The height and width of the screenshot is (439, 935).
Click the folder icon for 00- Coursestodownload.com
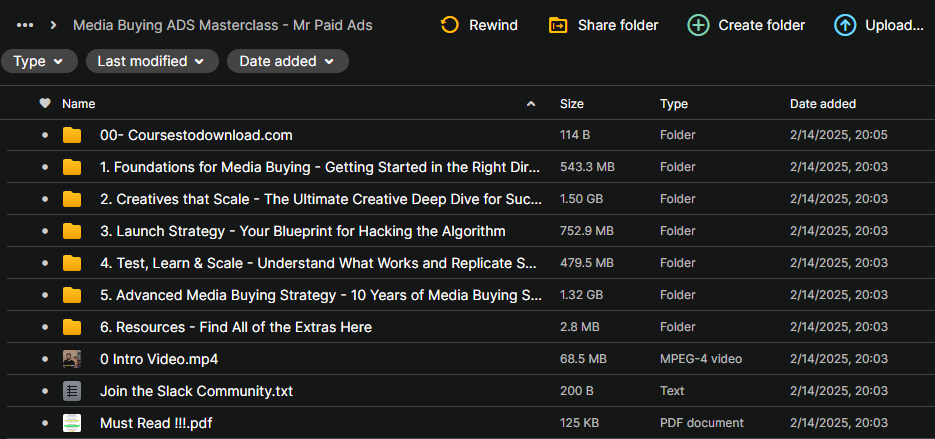72,135
